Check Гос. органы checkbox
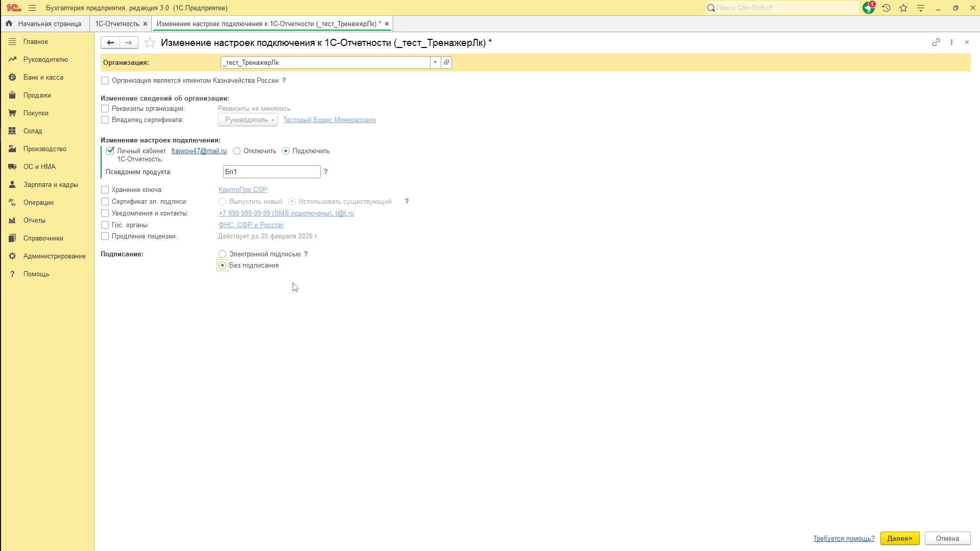 [105, 225]
